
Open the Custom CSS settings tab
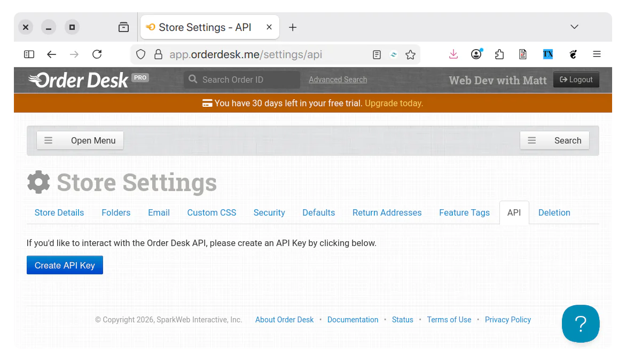(212, 212)
